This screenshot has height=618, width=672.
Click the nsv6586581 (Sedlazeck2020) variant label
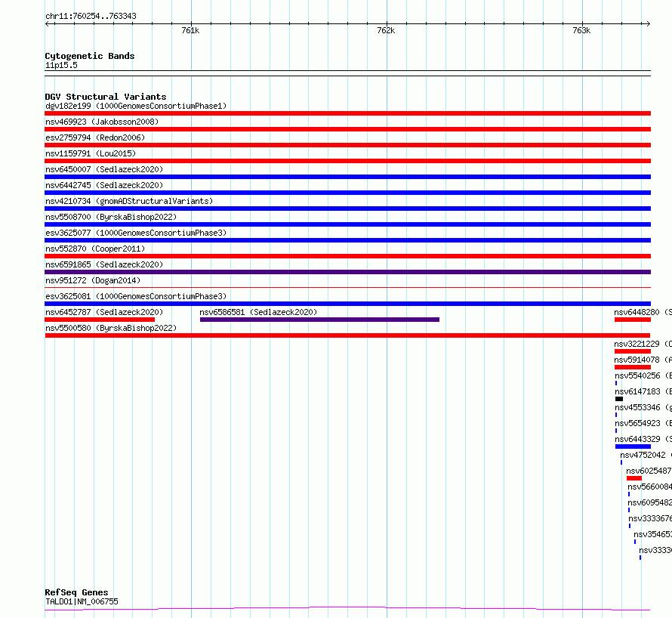[258, 312]
